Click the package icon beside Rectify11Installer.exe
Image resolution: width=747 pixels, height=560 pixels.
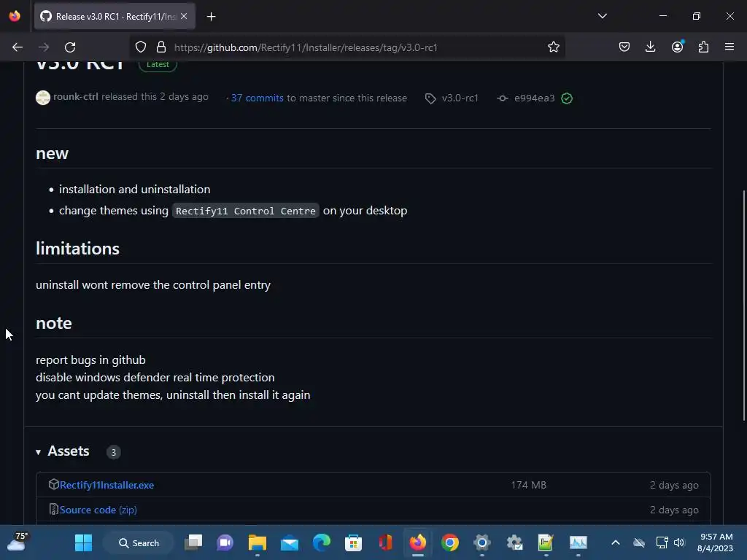[x=53, y=484]
